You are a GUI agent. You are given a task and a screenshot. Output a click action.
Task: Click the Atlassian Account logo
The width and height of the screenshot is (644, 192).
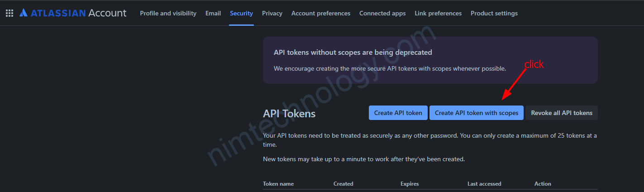[x=73, y=13]
